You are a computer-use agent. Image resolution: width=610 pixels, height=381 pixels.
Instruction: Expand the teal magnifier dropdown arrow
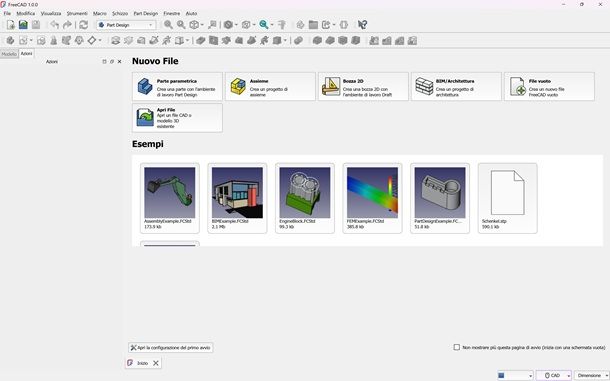click(x=272, y=25)
